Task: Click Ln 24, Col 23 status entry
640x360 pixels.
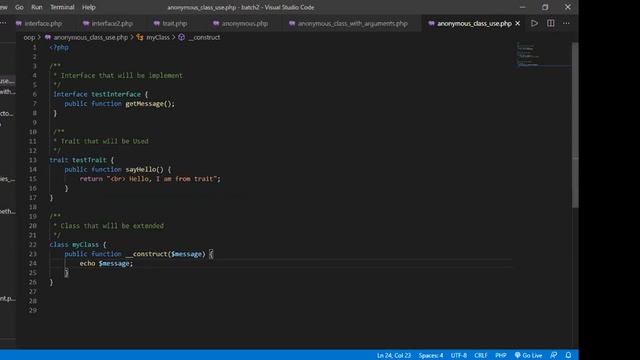Action: click(x=394, y=355)
